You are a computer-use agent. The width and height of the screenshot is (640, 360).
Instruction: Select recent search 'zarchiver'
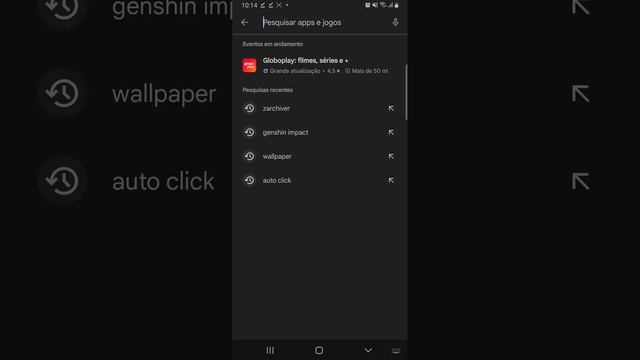tap(320, 108)
